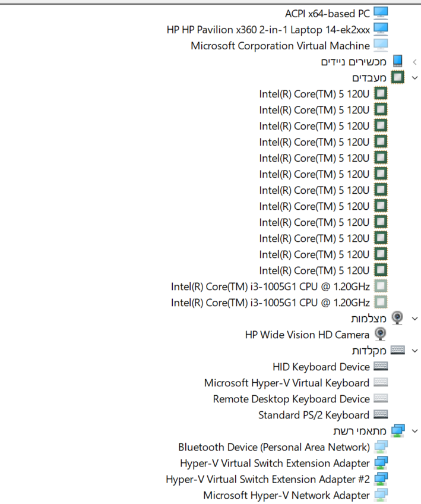Click the ACPI x64-based PC monitor icon

pos(381,13)
